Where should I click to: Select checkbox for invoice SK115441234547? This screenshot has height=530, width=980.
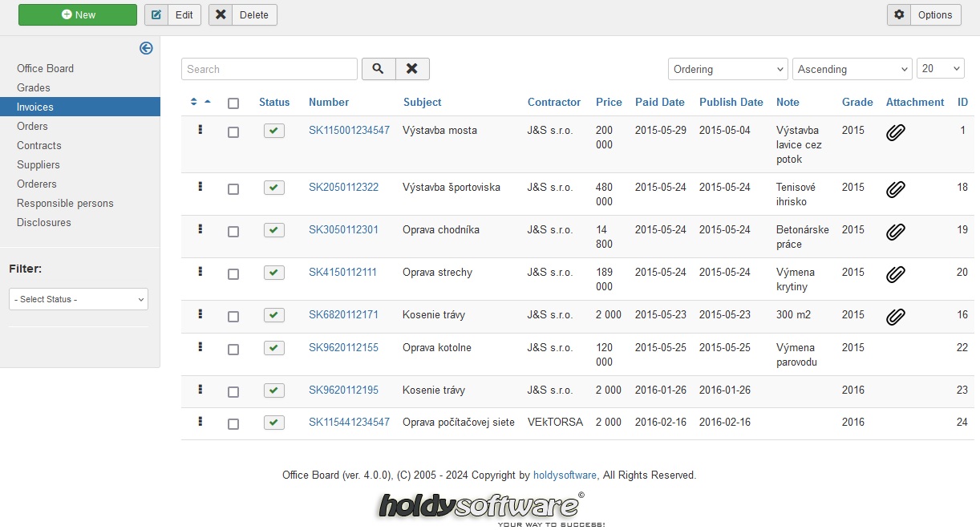(x=233, y=424)
